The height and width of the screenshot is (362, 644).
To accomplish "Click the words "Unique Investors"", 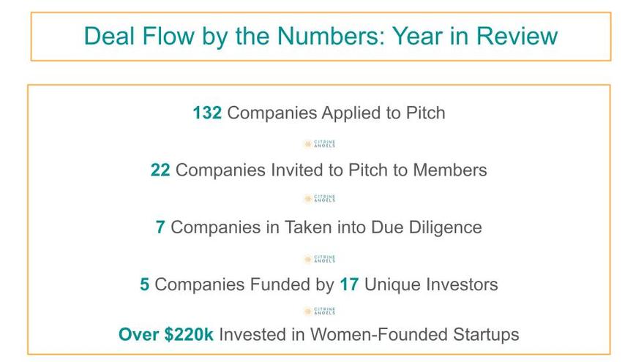I will point(430,284).
